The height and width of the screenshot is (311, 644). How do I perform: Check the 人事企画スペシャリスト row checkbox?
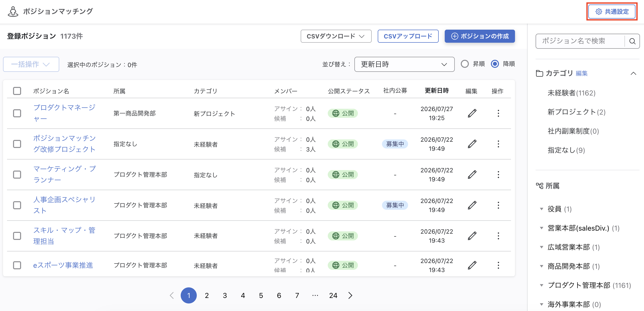tap(17, 205)
